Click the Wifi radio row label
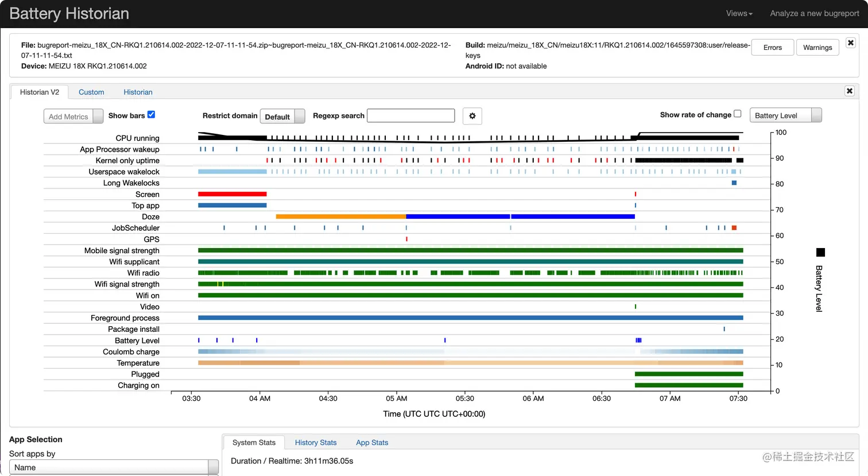 pyautogui.click(x=143, y=273)
